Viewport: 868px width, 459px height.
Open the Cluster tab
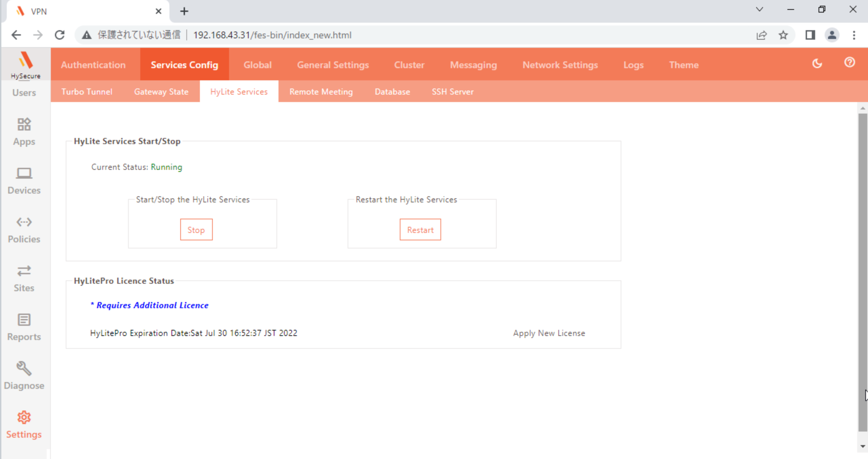(409, 64)
